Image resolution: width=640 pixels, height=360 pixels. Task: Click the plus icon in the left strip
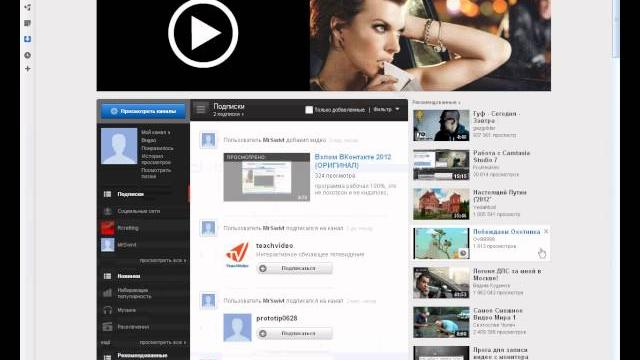pos(27,69)
